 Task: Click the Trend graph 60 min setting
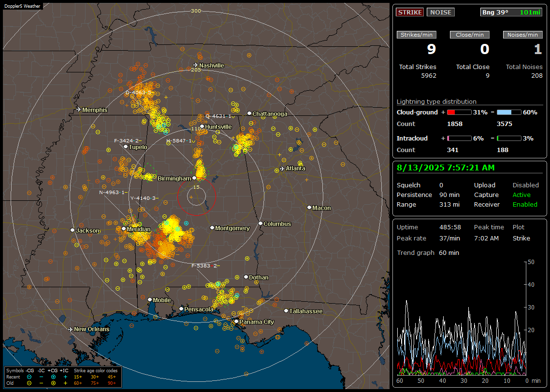click(449, 253)
